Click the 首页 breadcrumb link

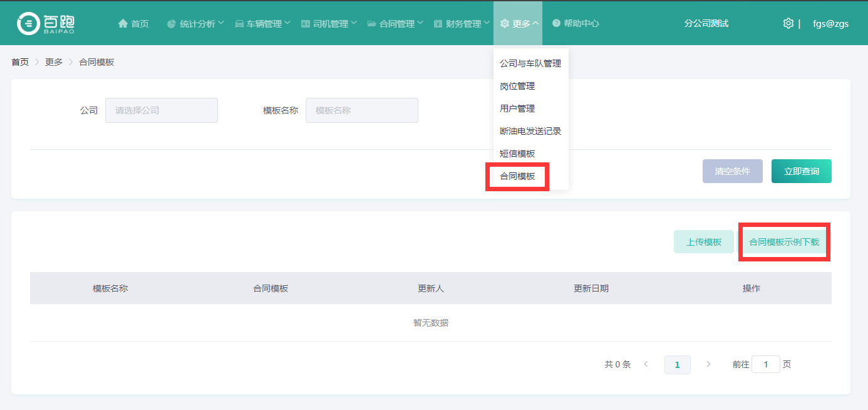pyautogui.click(x=20, y=62)
